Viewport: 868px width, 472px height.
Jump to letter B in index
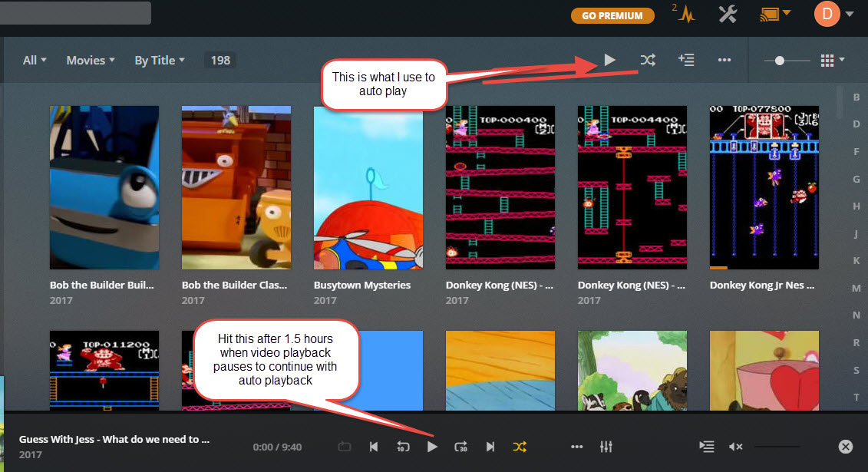click(856, 97)
